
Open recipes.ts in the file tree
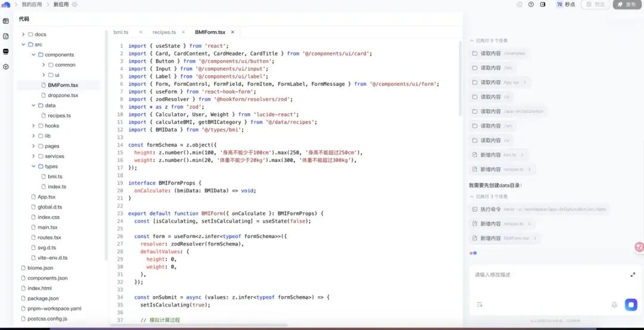point(55,116)
